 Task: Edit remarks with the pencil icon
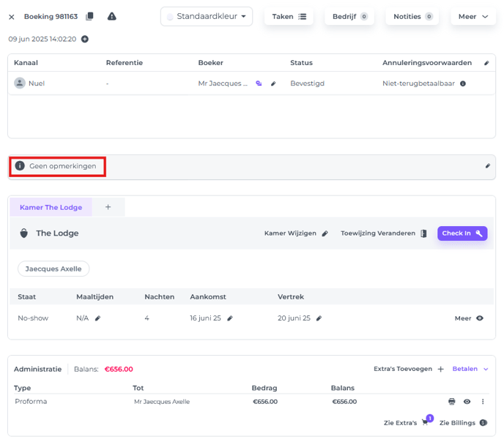(x=488, y=166)
